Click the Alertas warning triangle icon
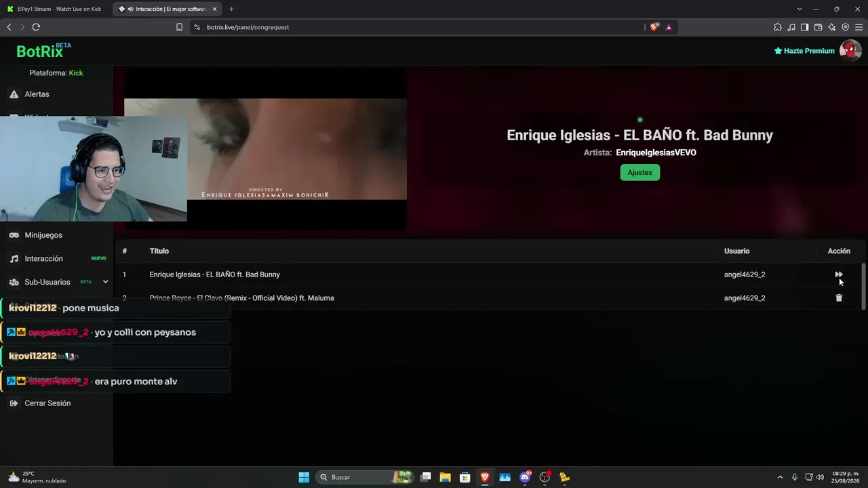The width and height of the screenshot is (868, 488). coord(14,94)
